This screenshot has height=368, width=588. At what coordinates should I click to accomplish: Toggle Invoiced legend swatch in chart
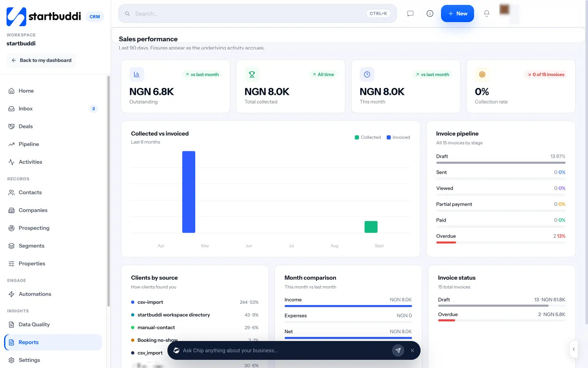[389, 137]
